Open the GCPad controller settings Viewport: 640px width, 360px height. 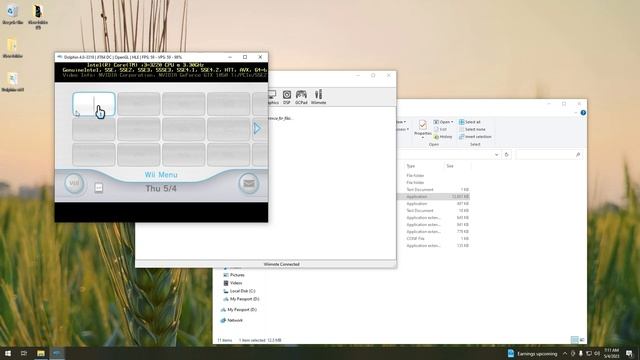pos(301,97)
